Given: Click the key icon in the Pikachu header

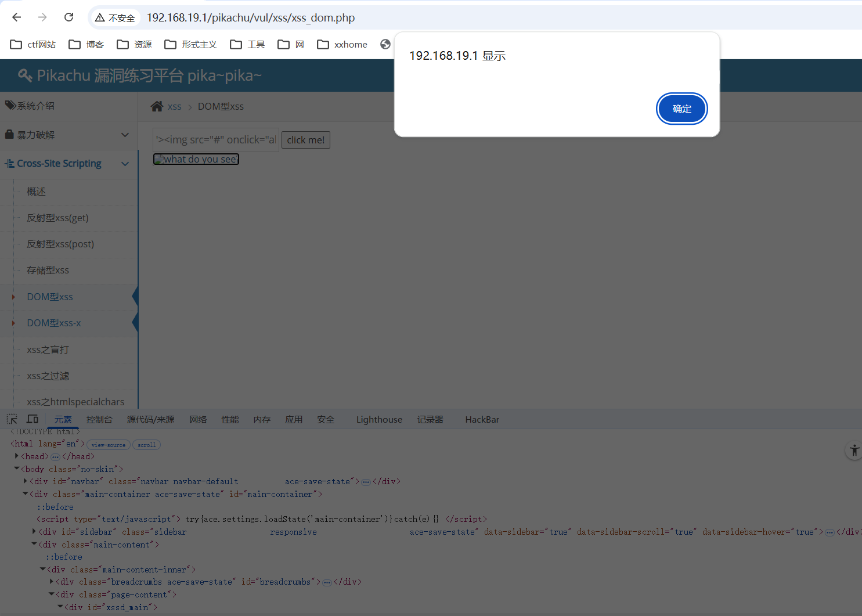Looking at the screenshot, I should 25,75.
